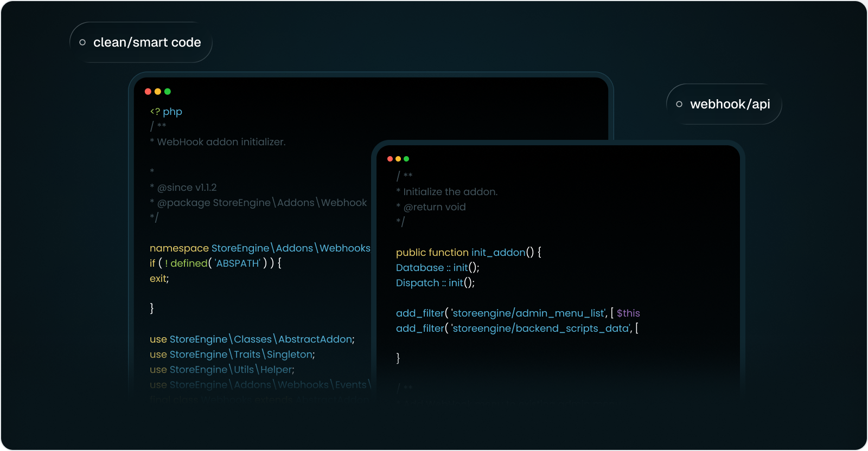Image resolution: width=868 pixels, height=451 pixels.
Task: Click the Database :: init(); line
Action: pyautogui.click(x=437, y=268)
